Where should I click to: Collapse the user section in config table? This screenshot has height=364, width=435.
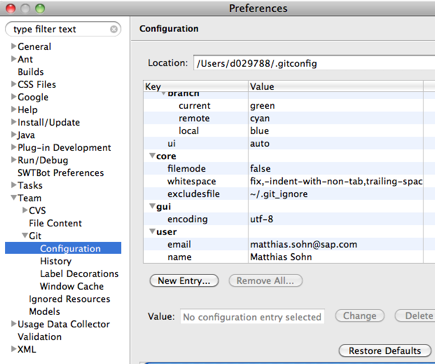coord(152,231)
